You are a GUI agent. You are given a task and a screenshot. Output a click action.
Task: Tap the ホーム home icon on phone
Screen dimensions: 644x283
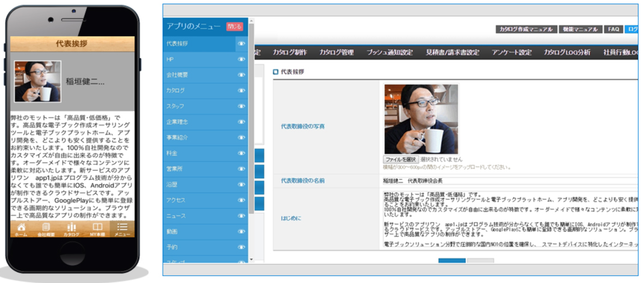click(x=21, y=229)
